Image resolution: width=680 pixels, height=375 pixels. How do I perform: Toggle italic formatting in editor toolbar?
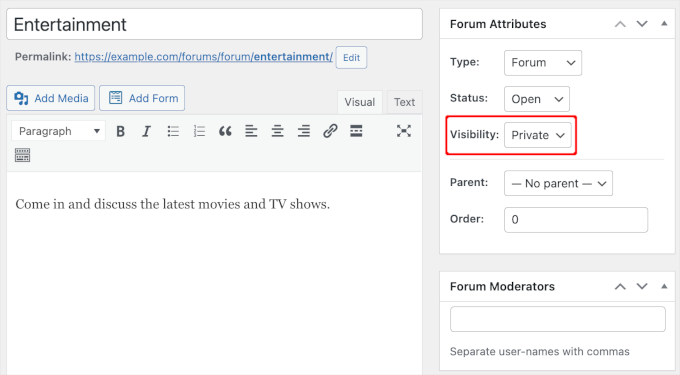point(147,131)
